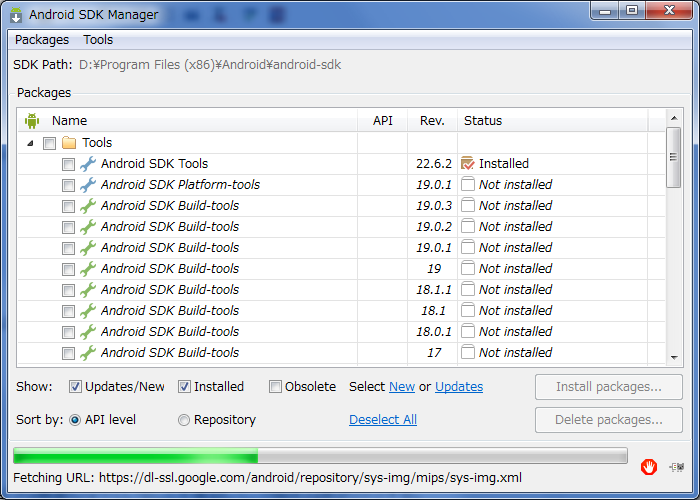Check the Build-tools 18.1.1 checkbox
700x500 pixels.
[x=68, y=290]
